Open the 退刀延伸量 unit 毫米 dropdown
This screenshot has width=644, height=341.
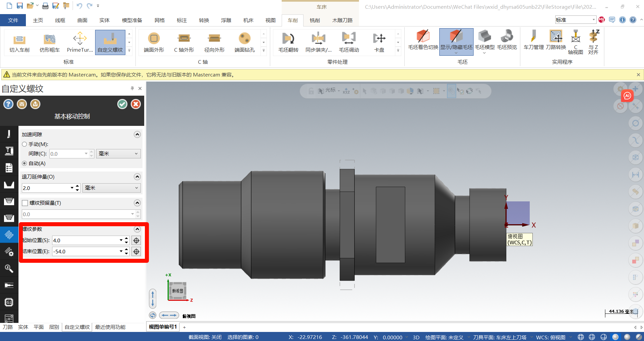[x=111, y=188]
